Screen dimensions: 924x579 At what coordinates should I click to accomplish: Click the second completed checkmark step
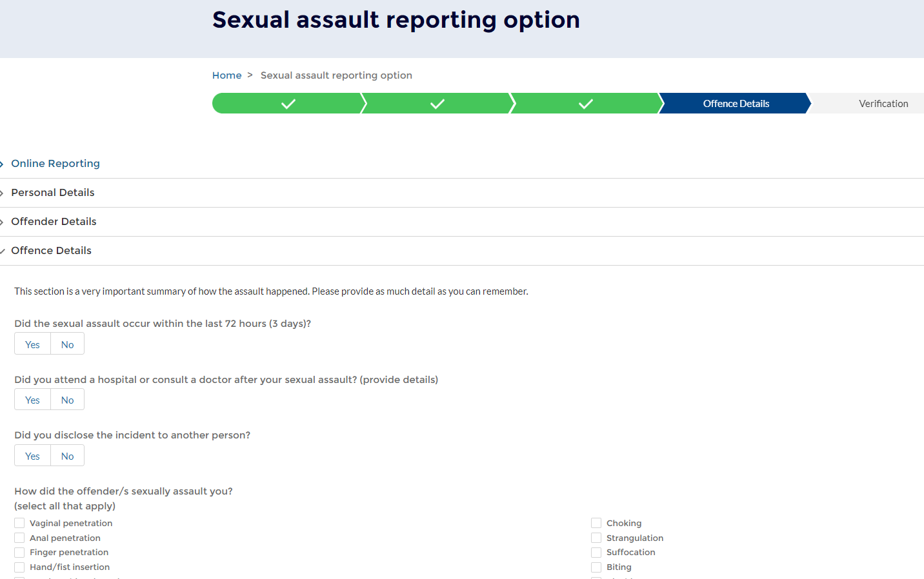437,103
